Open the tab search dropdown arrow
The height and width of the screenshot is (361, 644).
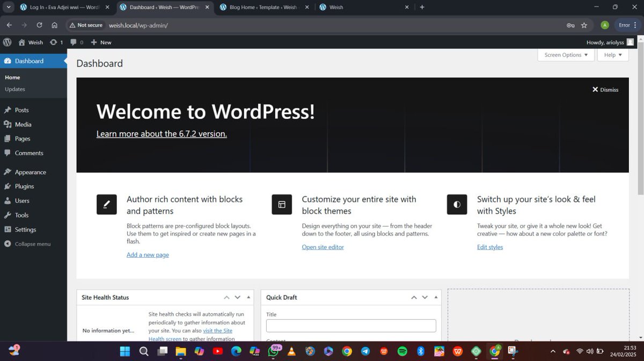[9, 7]
